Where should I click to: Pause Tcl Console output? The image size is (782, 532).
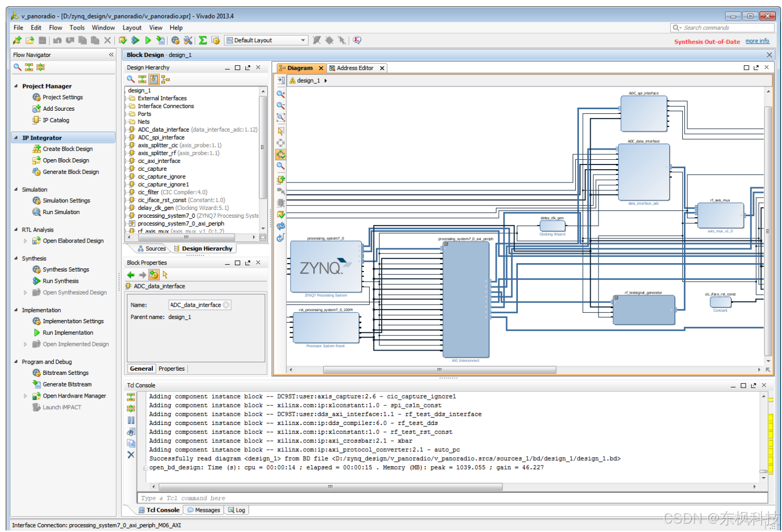(131, 420)
